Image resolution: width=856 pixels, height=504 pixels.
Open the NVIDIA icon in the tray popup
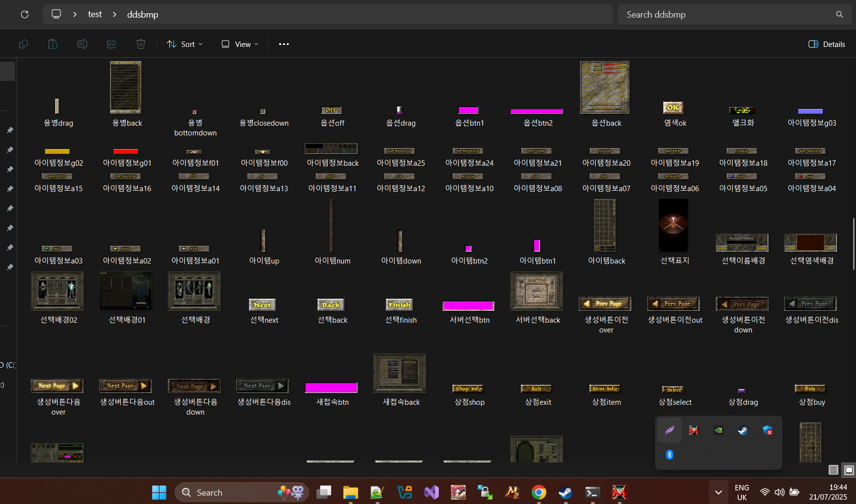(719, 430)
